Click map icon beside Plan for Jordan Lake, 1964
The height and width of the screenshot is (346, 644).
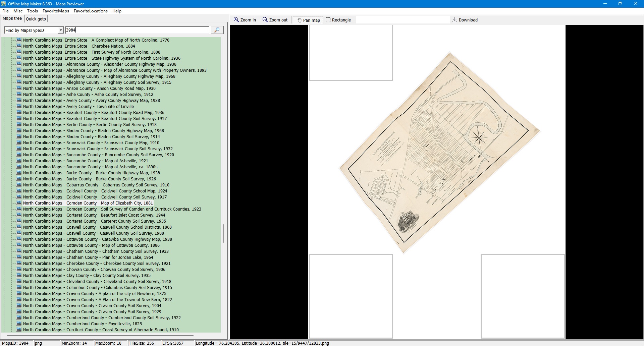tap(19, 257)
